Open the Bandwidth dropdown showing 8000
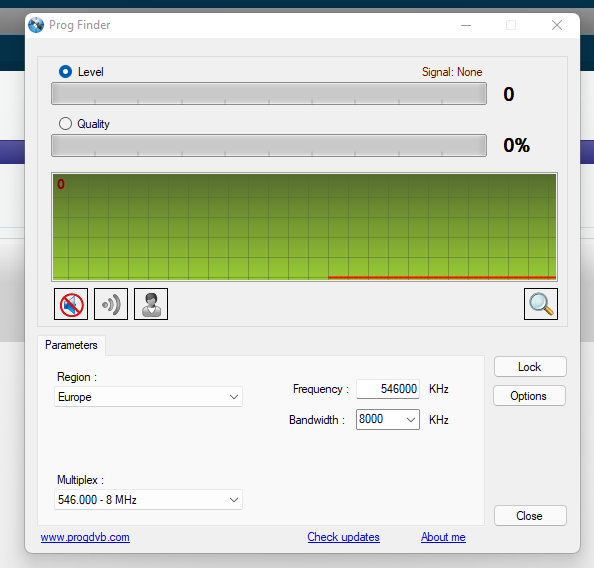Image resolution: width=594 pixels, height=568 pixels. 388,419
